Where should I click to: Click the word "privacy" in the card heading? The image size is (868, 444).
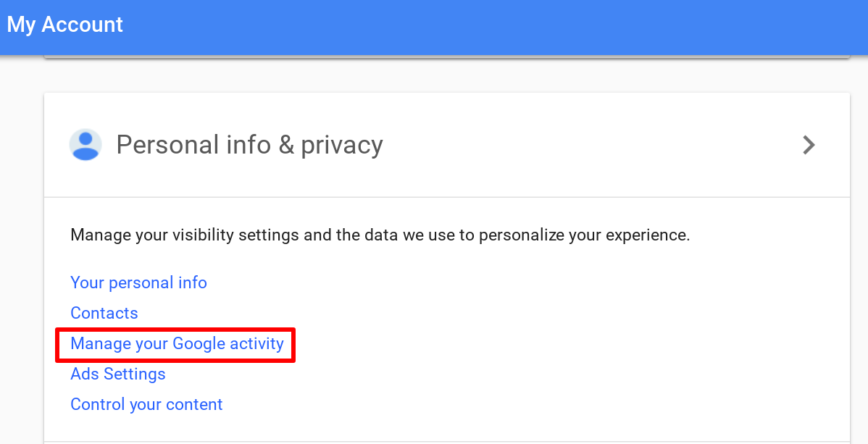pos(342,146)
